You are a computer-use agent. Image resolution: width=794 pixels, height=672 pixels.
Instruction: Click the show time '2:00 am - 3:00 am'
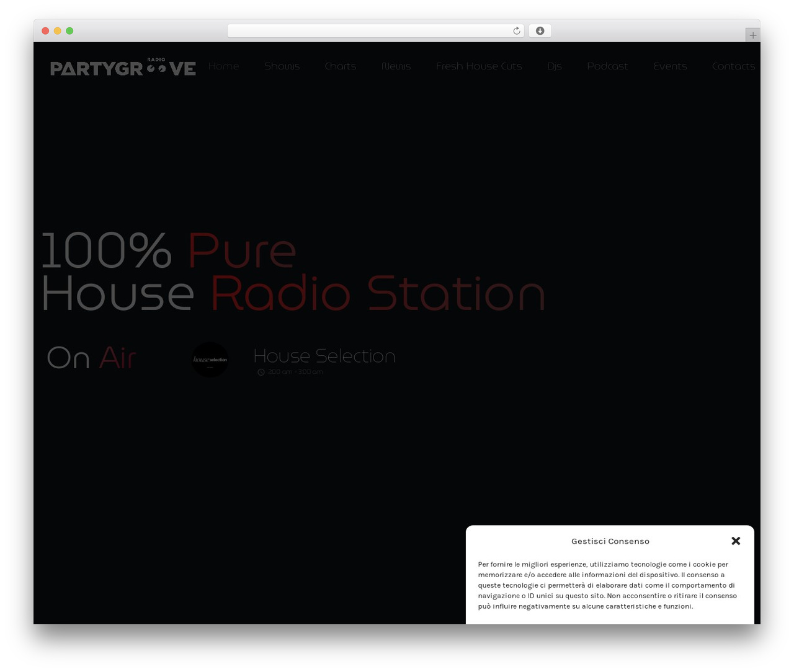295,372
